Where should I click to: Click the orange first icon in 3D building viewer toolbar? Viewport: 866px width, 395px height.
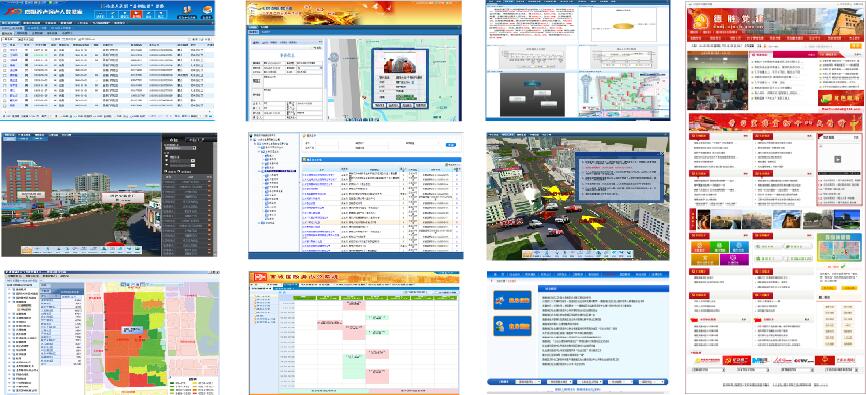27,250
